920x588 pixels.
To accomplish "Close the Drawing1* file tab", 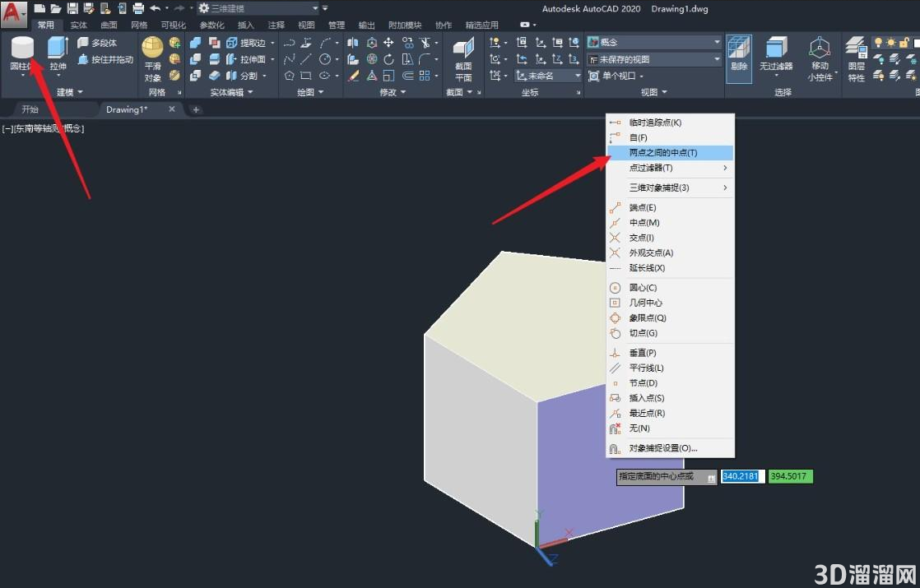I will point(172,109).
